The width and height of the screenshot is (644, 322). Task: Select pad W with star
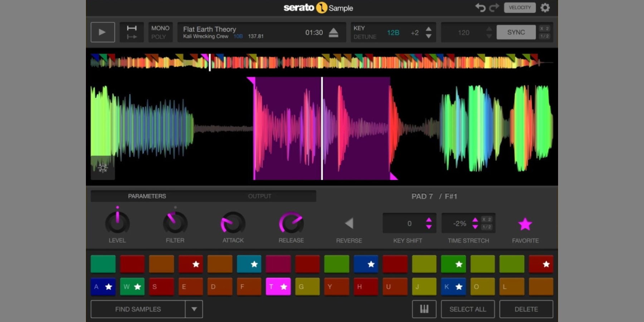[132, 287]
